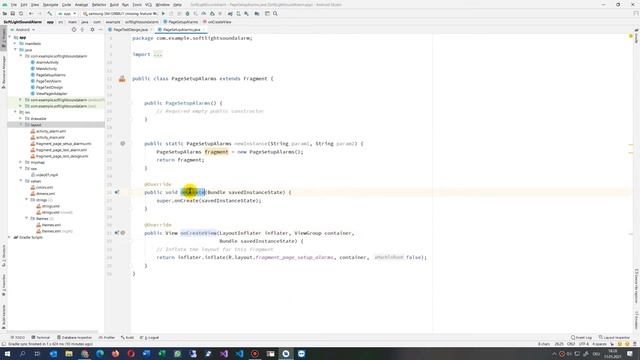640x360 pixels.
Task: Hide the project panel with minus icon
Action: coord(100,30)
